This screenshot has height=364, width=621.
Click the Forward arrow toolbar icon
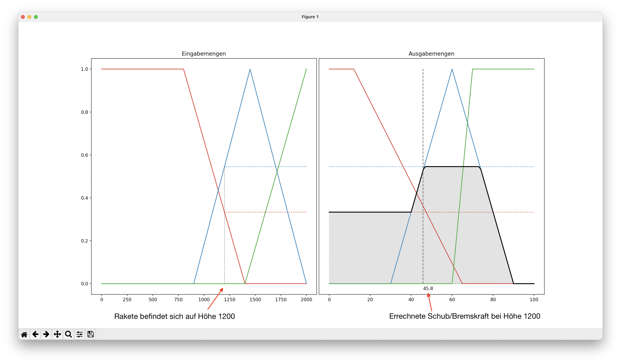(46, 334)
